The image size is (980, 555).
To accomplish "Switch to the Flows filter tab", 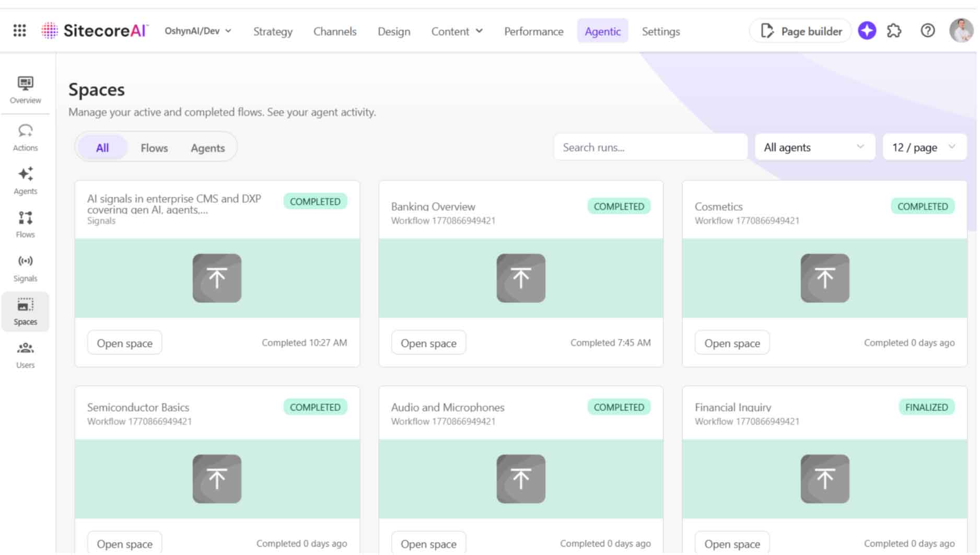I will 155,148.
